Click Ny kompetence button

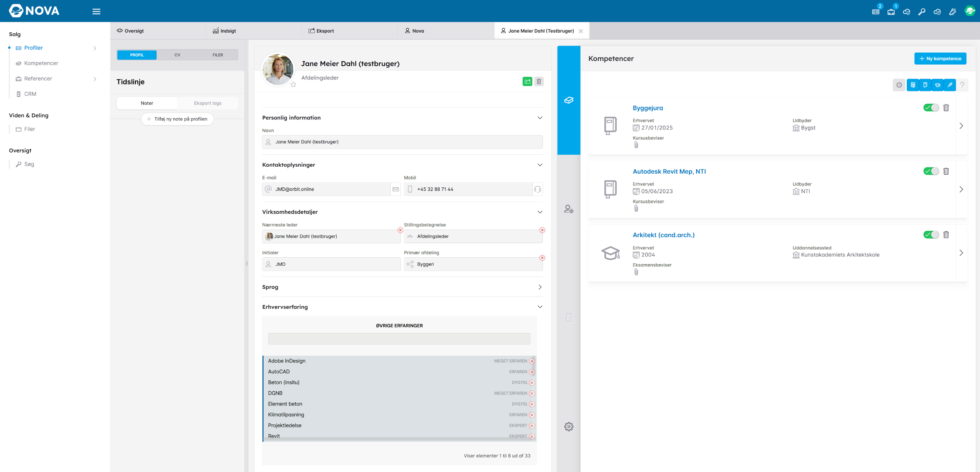point(940,59)
